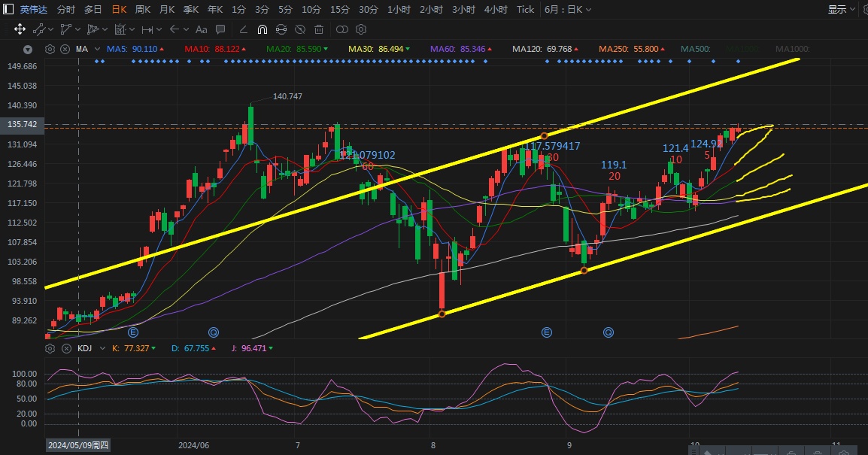Open the 显示 display dropdown

[x=841, y=9]
